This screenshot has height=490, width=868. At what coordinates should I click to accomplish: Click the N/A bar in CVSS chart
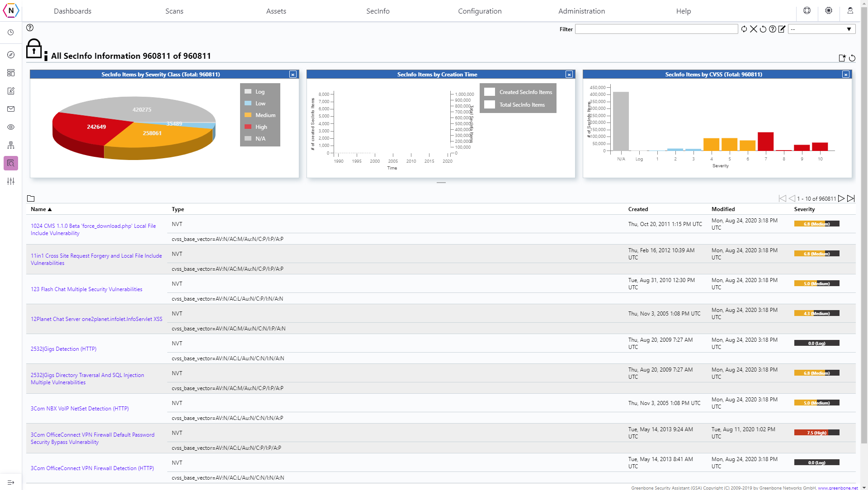pyautogui.click(x=621, y=121)
